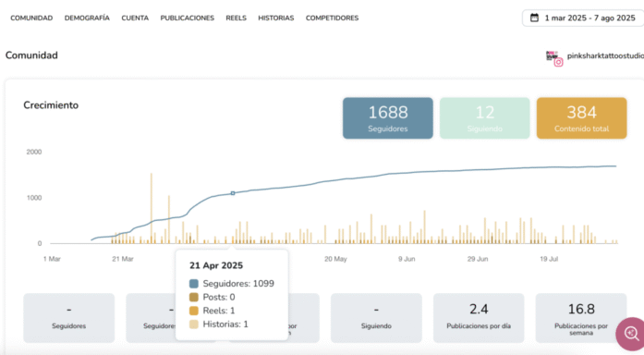Image resolution: width=644 pixels, height=355 pixels.
Task: Click the Siguiendo stat card with dash
Action: click(x=376, y=318)
